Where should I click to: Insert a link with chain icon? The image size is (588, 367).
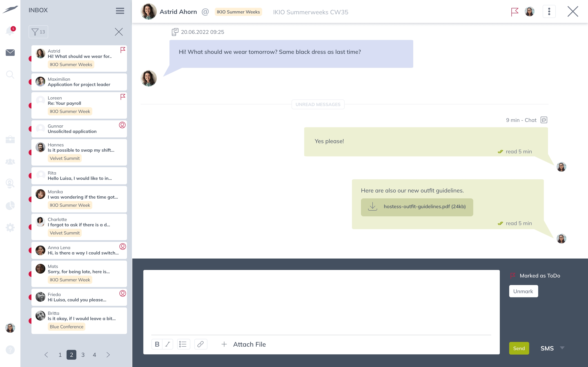point(200,344)
